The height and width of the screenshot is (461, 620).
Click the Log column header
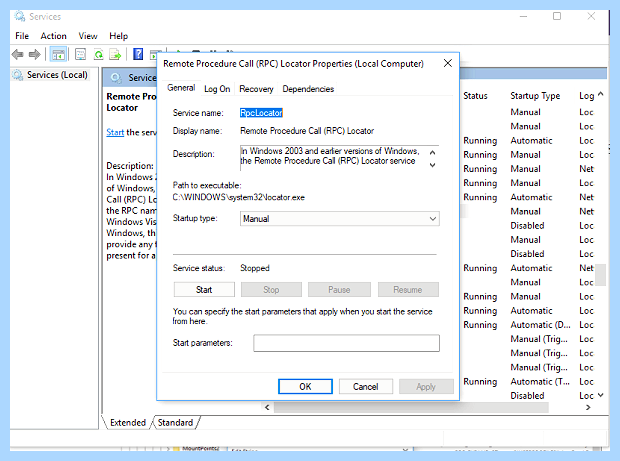pos(587,96)
